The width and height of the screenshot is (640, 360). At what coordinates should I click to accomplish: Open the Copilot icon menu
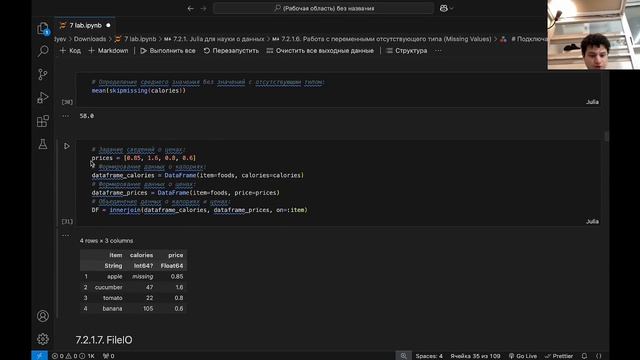coord(446,8)
